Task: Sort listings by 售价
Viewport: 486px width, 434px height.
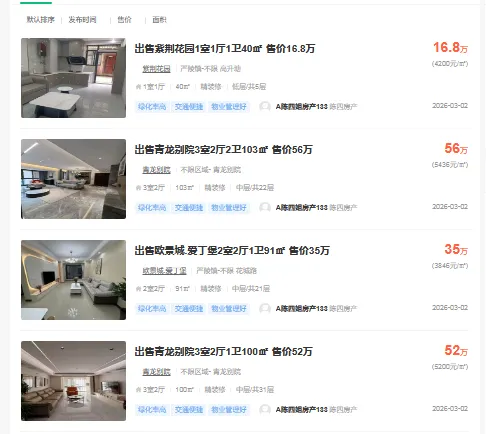Action: pyautogui.click(x=124, y=20)
